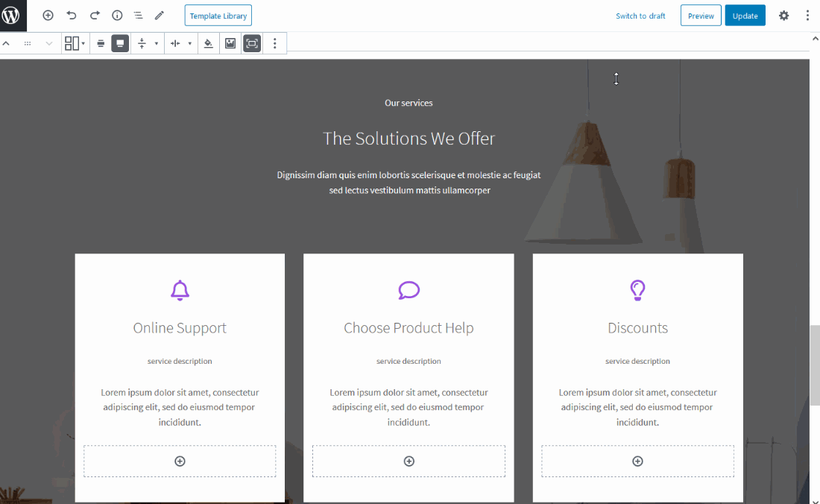The image size is (820, 504).
Task: Open Template Library
Action: tap(218, 16)
